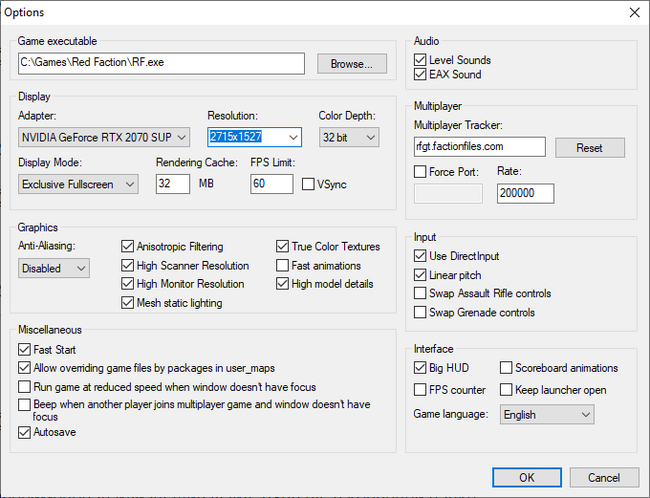Image resolution: width=650 pixels, height=498 pixels.
Task: Close the Options dialog window
Action: [x=633, y=12]
